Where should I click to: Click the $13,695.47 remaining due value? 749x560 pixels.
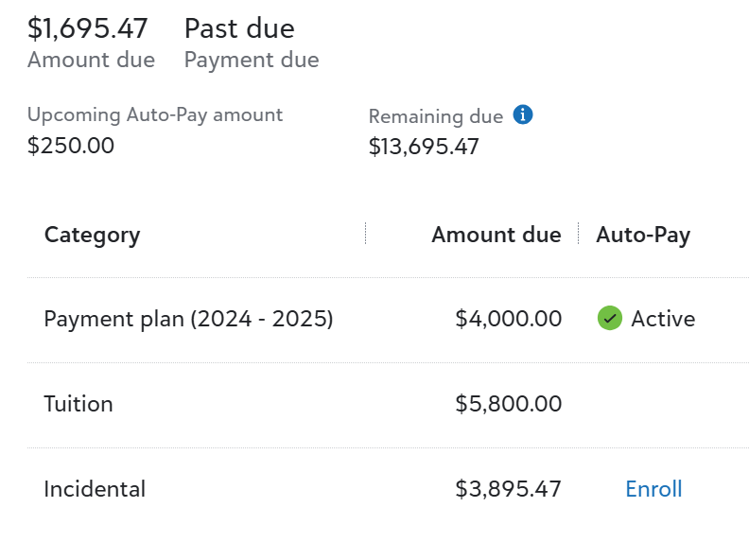424,147
